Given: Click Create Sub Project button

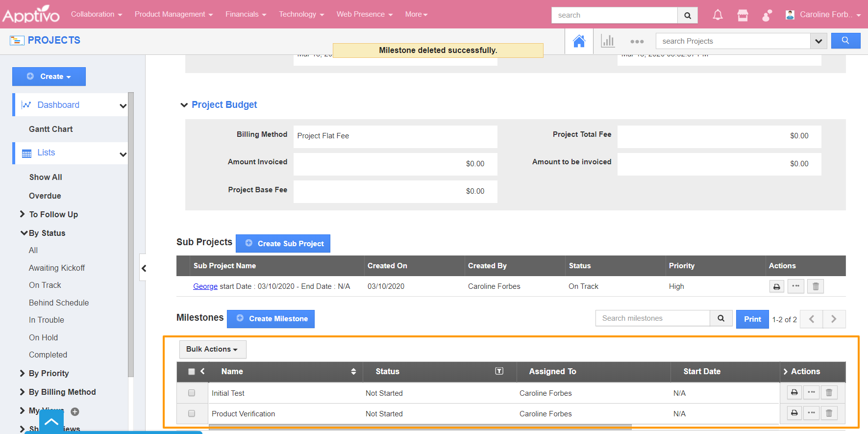Looking at the screenshot, I should click(283, 243).
